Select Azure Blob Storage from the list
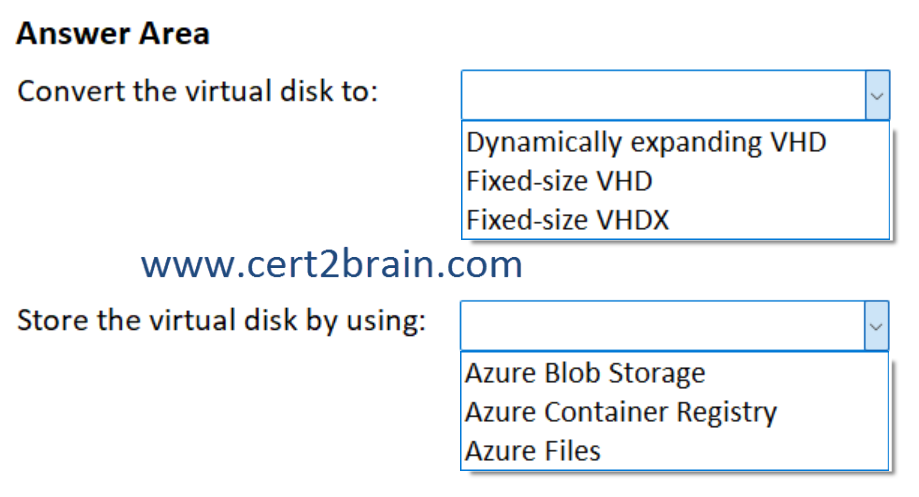 coord(585,373)
